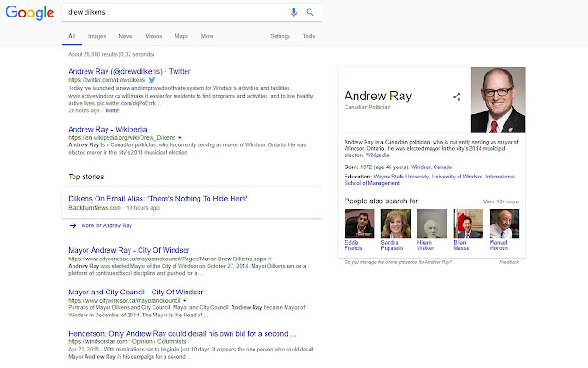Click the Feedback link under knowledge panel
Viewport: 588px width, 368px height.
(x=509, y=262)
